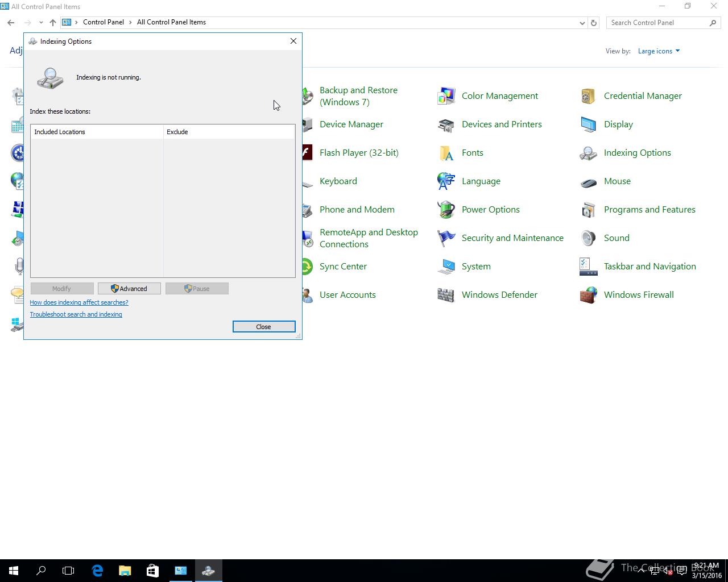Screen dimensions: 728x582
Task: Open File Explorer from taskbar
Action: point(125,571)
